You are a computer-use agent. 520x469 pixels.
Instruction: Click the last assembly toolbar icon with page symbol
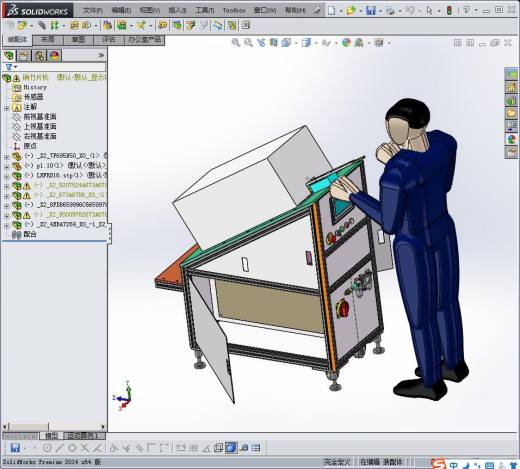point(246,25)
